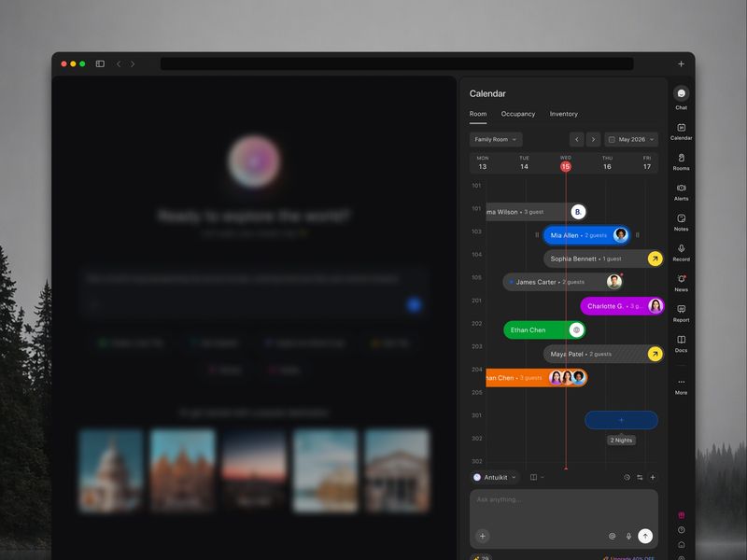Open the Notes icon in the right sidebar

tap(681, 220)
